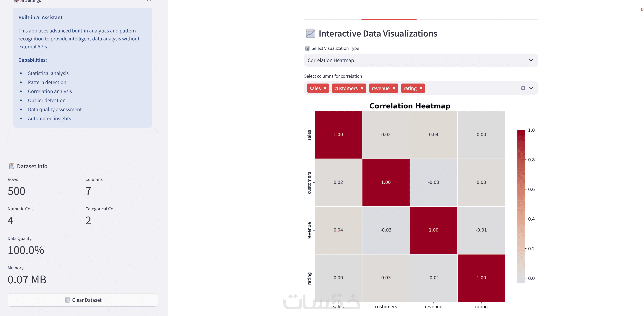The image size is (644, 316).
Task: Remove the revenue column tag
Action: [x=394, y=88]
